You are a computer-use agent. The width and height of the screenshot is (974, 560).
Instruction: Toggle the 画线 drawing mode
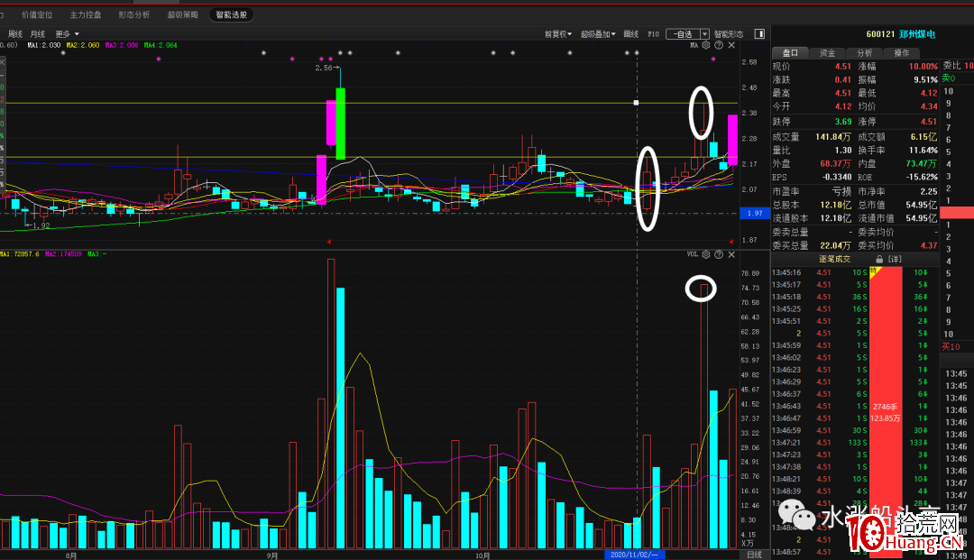631,34
